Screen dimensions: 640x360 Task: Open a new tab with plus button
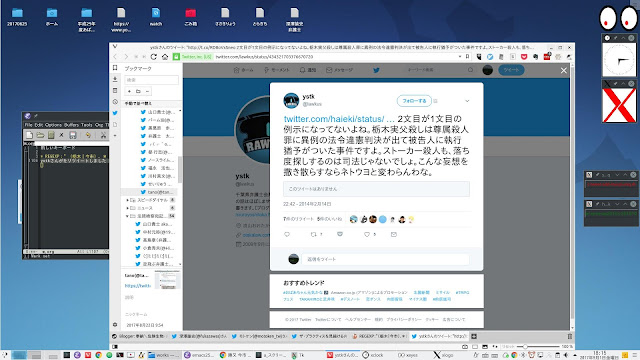point(474,336)
